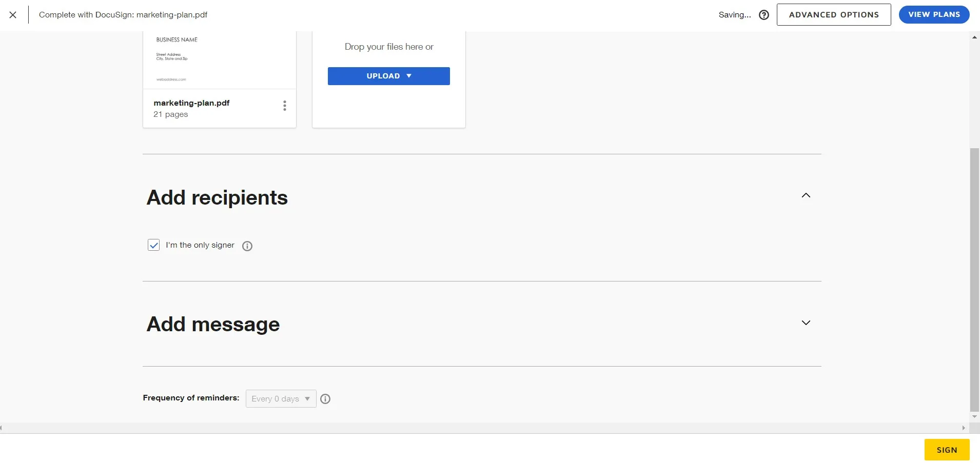Viewport: 980px width, 463px height.
Task: Click info icon beside only signer option
Action: pyautogui.click(x=247, y=246)
